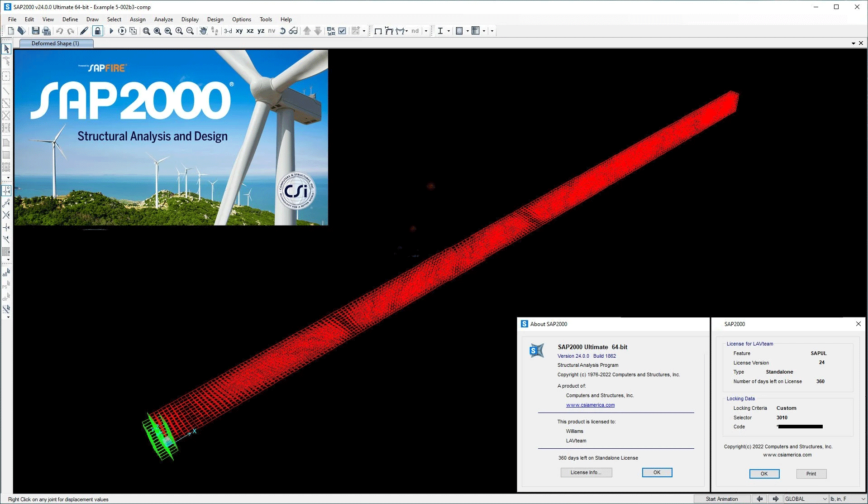Open the lb, in, F units dropdown
Screen dimensions: 868x504
click(x=847, y=499)
